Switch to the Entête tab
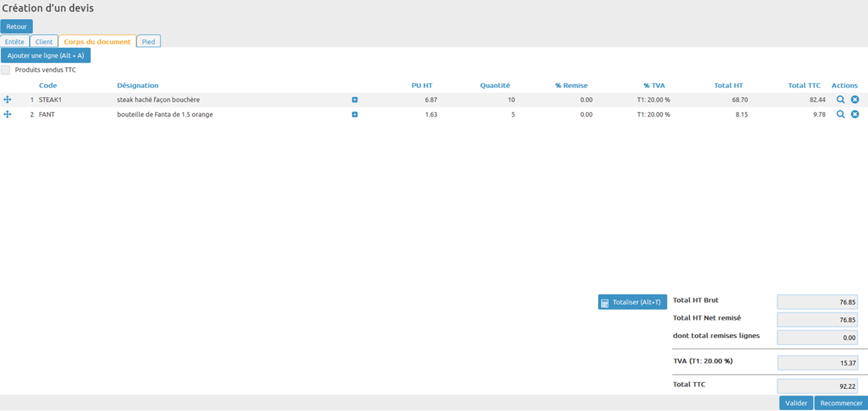The image size is (868, 411). point(15,42)
